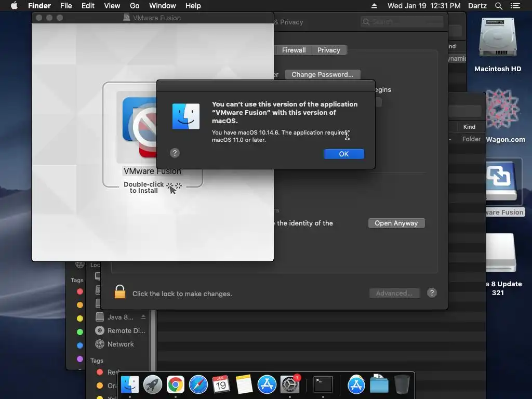
Task: Open App Store from the Dock
Action: pyautogui.click(x=267, y=385)
